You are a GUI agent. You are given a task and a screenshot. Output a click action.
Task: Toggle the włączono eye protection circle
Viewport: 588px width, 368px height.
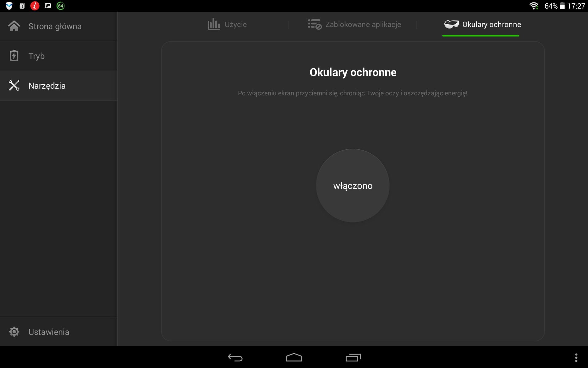pyautogui.click(x=352, y=186)
